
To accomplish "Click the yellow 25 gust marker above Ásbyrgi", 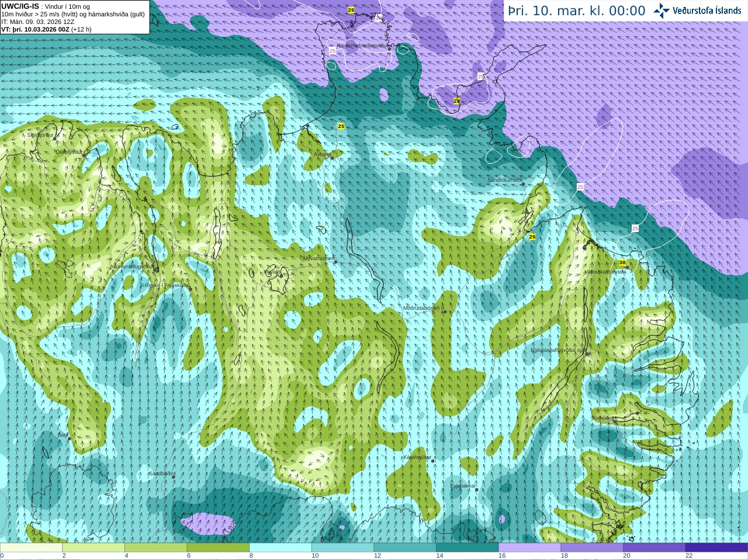I will (x=341, y=126).
